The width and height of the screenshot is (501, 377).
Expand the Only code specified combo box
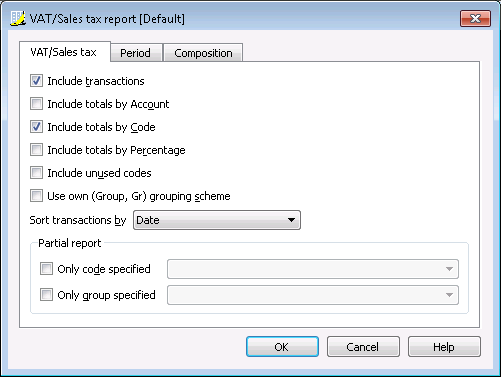313,269
